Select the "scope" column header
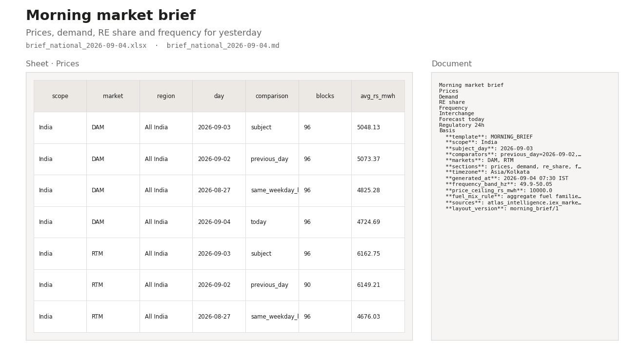Viewport: 644px width, 362px height. point(60,96)
